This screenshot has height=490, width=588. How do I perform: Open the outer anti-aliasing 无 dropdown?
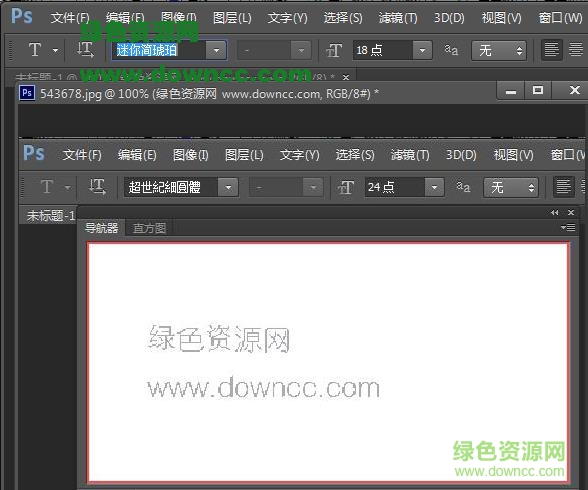tap(499, 50)
